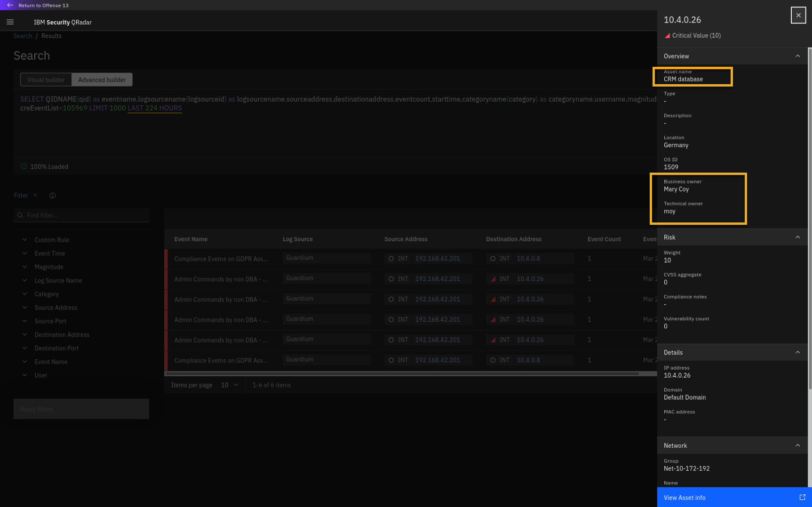Click the Search breadcrumb link
812x507 pixels.
[x=23, y=36]
